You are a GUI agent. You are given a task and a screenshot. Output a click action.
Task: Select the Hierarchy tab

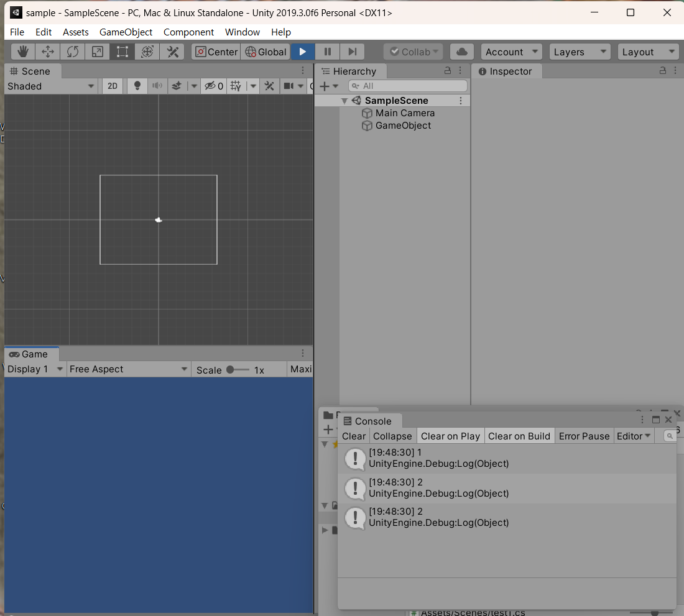coord(351,71)
